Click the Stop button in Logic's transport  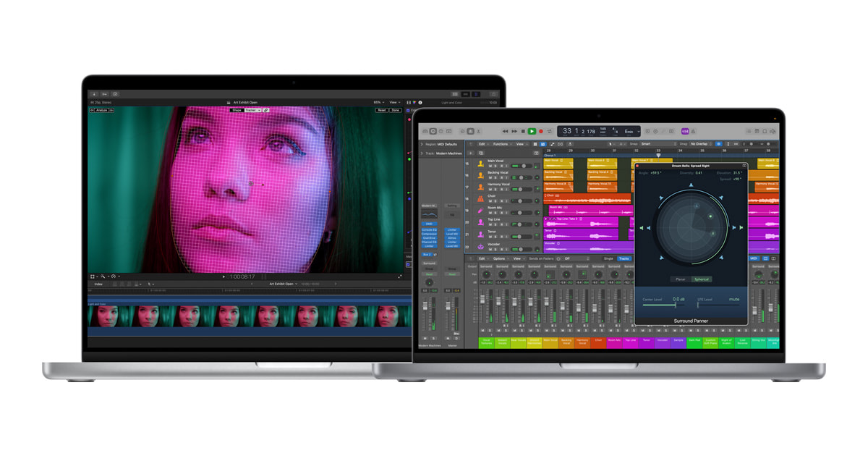(524, 132)
